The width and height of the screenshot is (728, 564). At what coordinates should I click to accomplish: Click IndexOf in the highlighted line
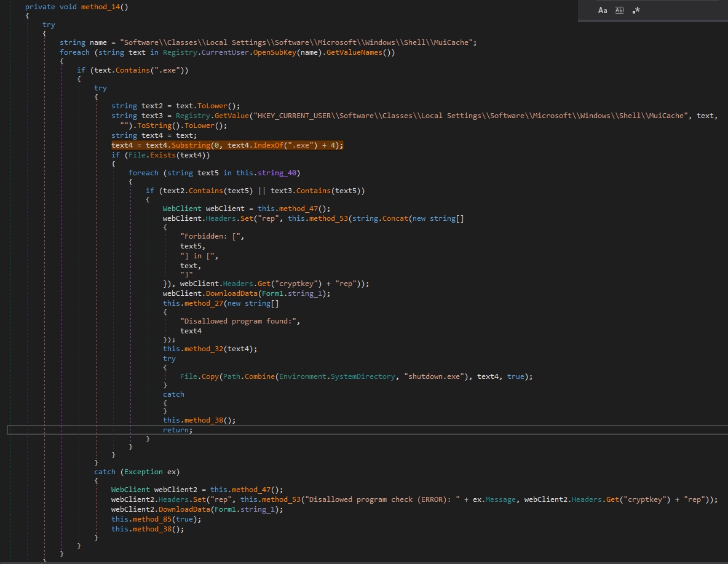268,145
